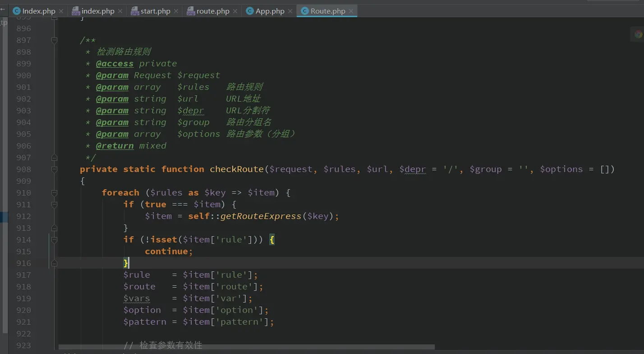Close the Index.php class tab
This screenshot has width=644, height=354.
coord(61,11)
